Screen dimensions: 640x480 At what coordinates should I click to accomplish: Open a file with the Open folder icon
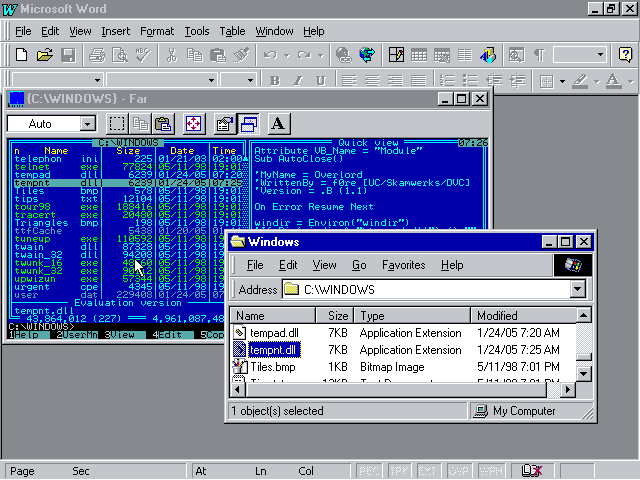pos(44,54)
